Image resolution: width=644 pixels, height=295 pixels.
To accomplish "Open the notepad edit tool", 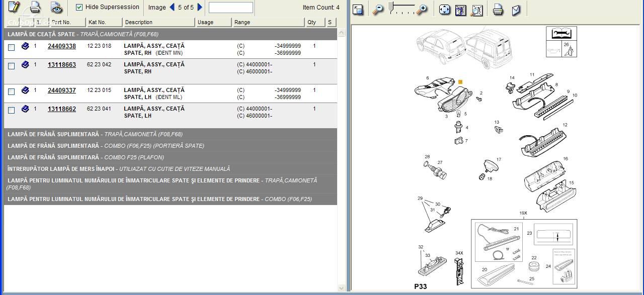I will (14, 7).
